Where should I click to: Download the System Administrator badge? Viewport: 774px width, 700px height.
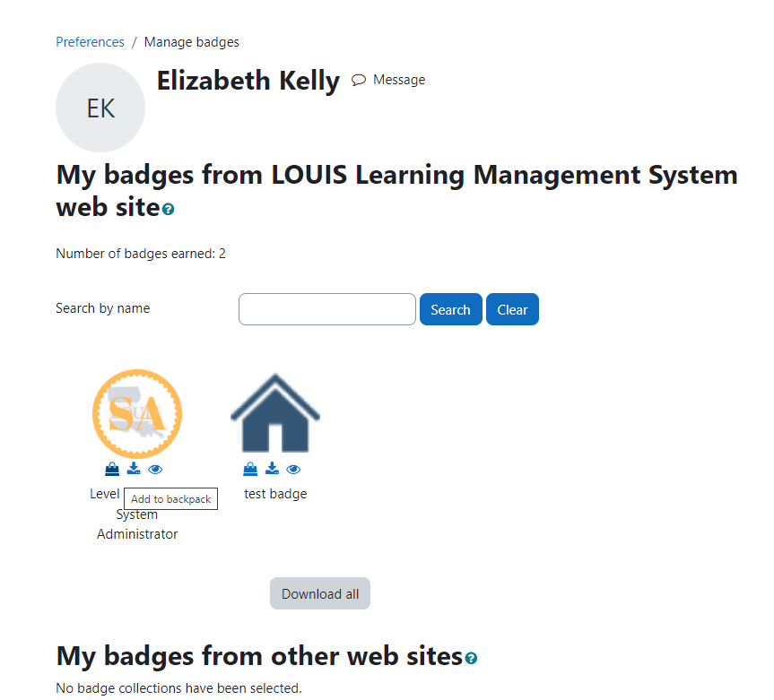[x=134, y=469]
